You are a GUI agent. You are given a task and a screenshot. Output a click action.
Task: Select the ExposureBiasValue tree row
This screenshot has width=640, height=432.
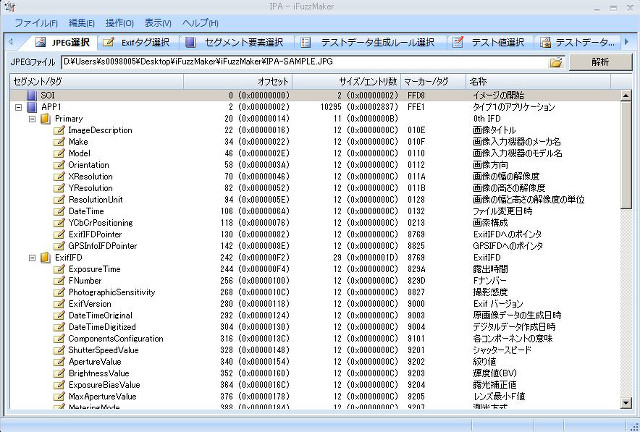(315, 385)
